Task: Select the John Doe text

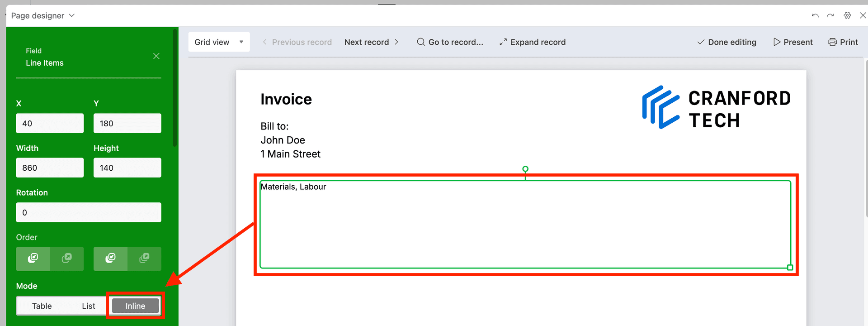Action: coord(283,140)
